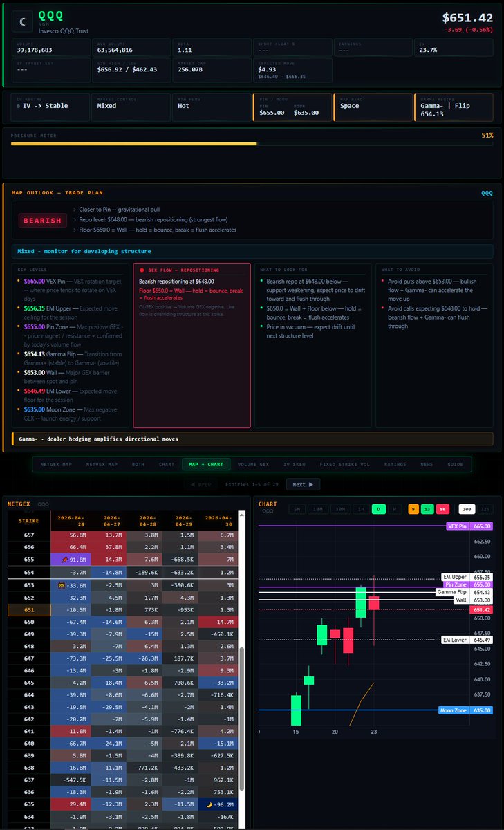Select the 2026-04-27 expiry column header
The image size is (504, 830).
[108, 520]
